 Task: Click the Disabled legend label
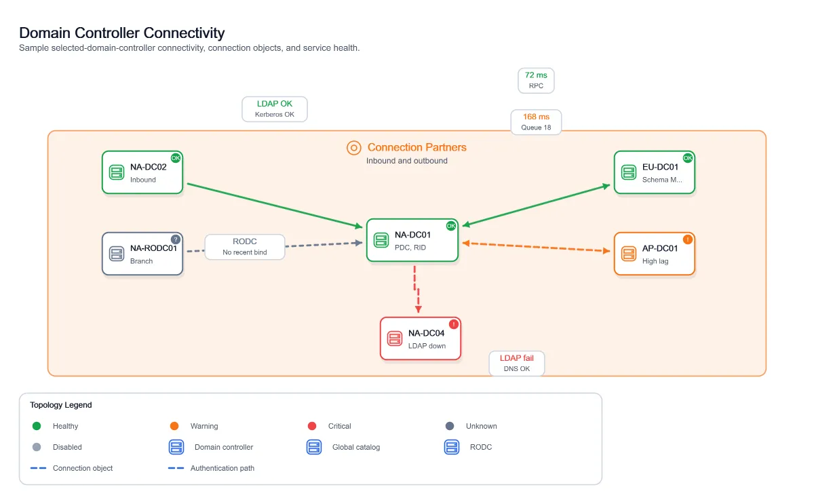tap(67, 447)
